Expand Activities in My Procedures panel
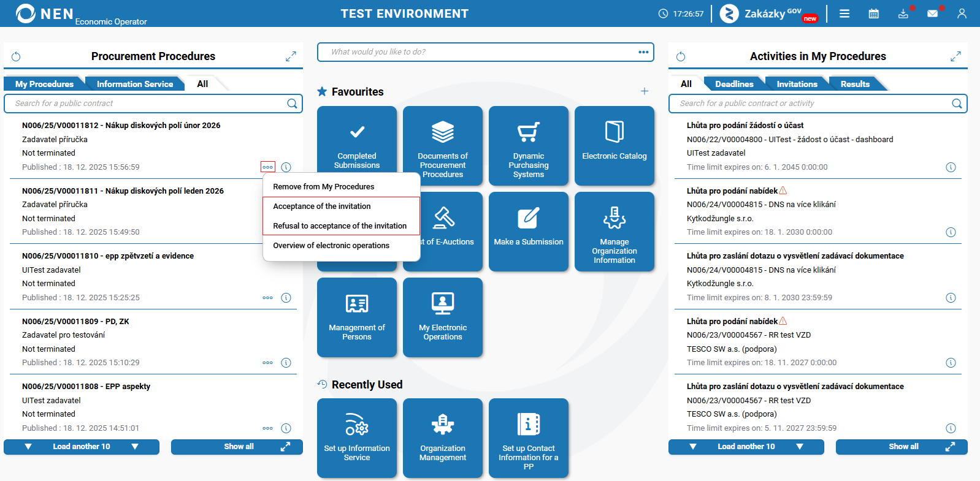980x481 pixels. point(955,56)
